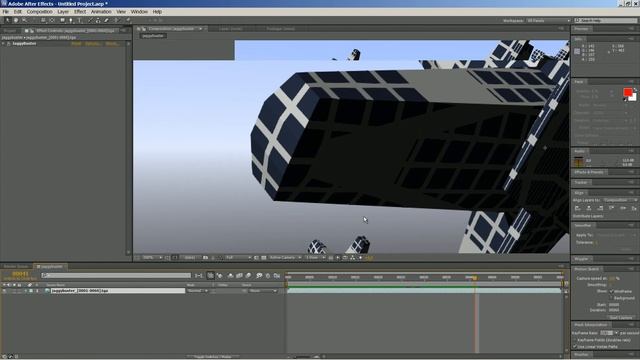Click the white background color swatch
This screenshot has height=360, width=640.
coord(633,98)
